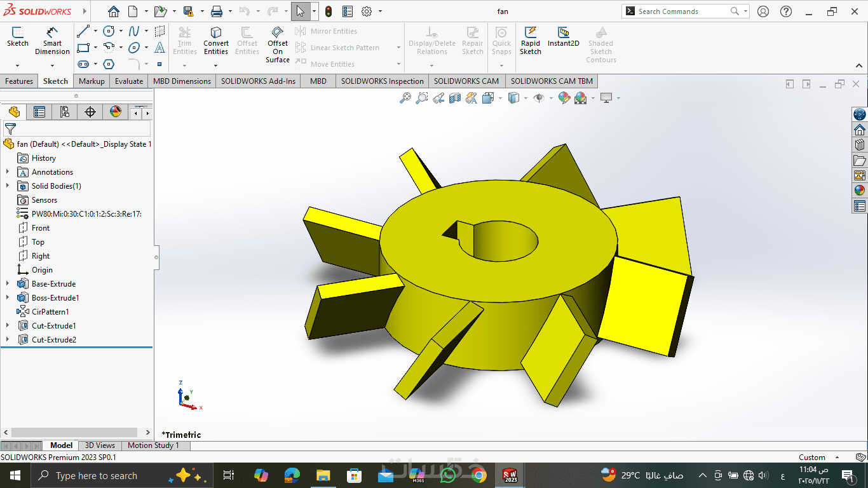Switch to the Evaluate tab
The height and width of the screenshot is (488, 868).
click(x=129, y=81)
